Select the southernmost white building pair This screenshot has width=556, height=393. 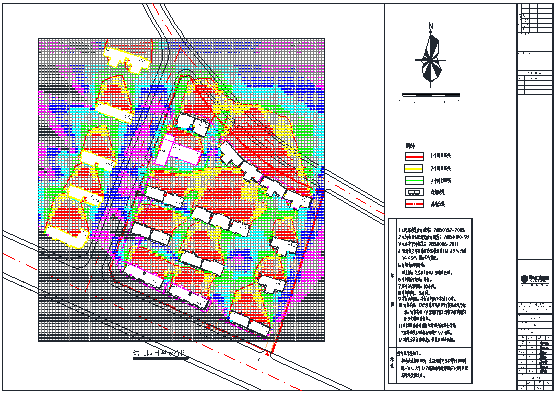250,323
